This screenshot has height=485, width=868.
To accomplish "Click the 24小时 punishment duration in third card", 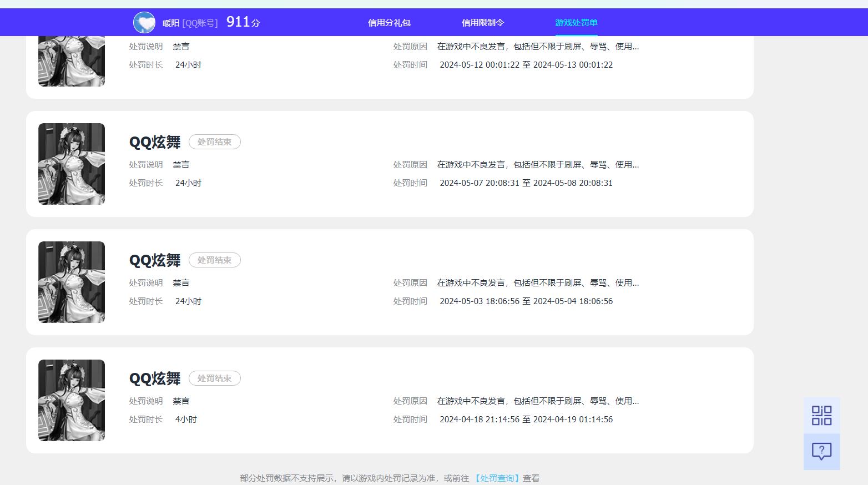I will point(188,301).
